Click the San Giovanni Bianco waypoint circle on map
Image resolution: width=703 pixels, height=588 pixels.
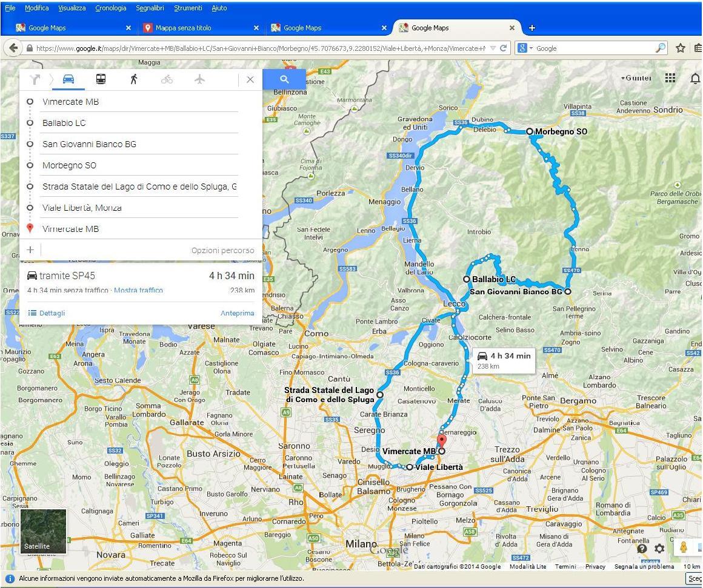pos(568,291)
